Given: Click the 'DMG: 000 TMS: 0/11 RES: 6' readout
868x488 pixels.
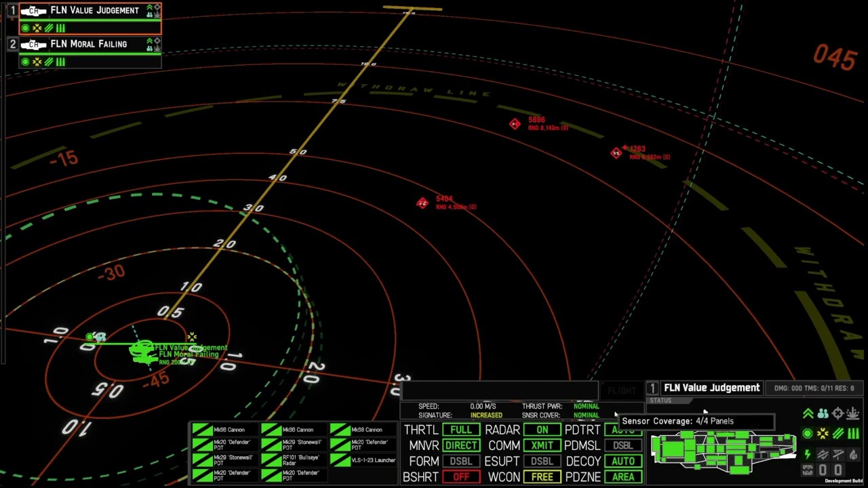Looking at the screenshot, I should [x=814, y=388].
